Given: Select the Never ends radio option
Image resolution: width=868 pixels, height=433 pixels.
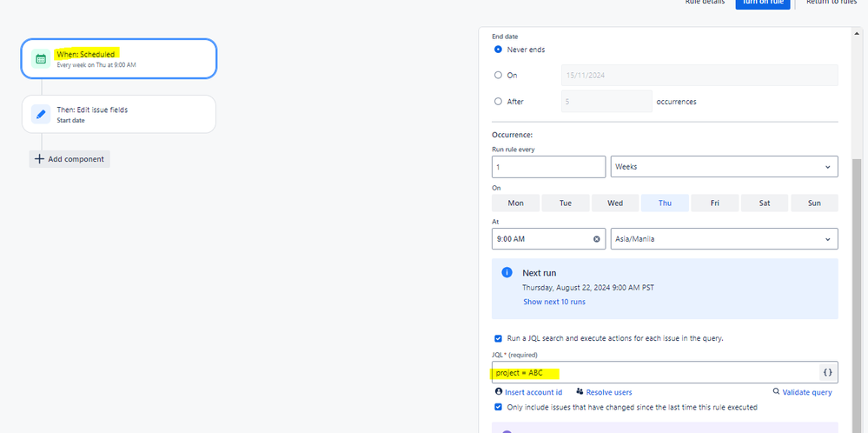Looking at the screenshot, I should point(498,50).
